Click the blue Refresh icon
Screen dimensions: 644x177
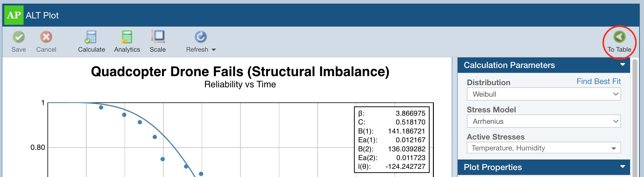click(x=200, y=37)
